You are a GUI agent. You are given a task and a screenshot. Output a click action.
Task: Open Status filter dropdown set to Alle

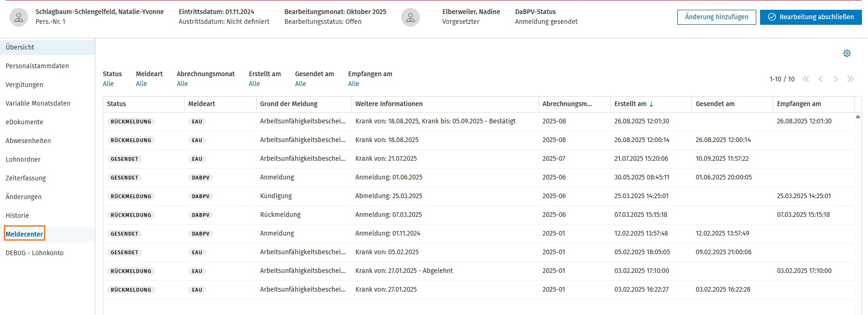[108, 84]
